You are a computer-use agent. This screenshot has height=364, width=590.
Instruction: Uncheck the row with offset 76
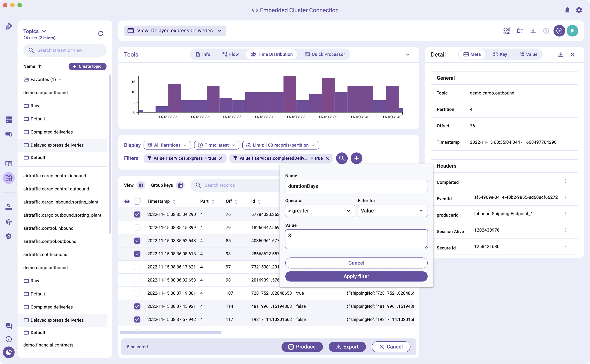pos(137,214)
